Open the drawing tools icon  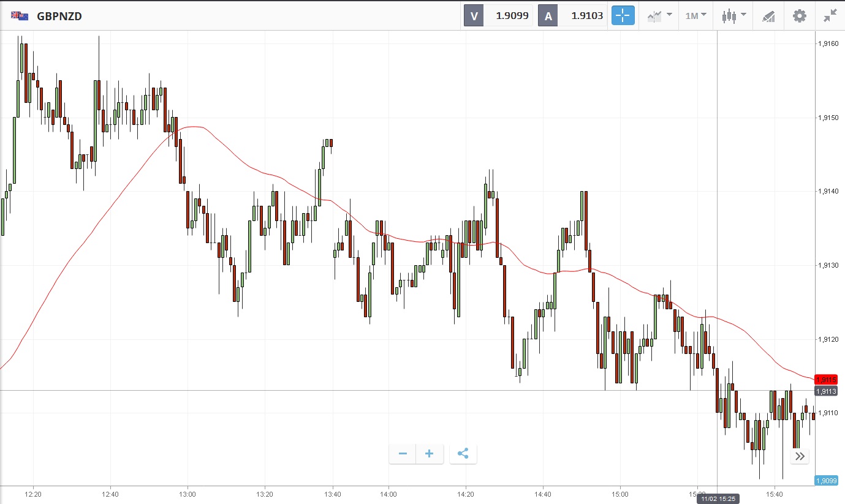point(768,17)
